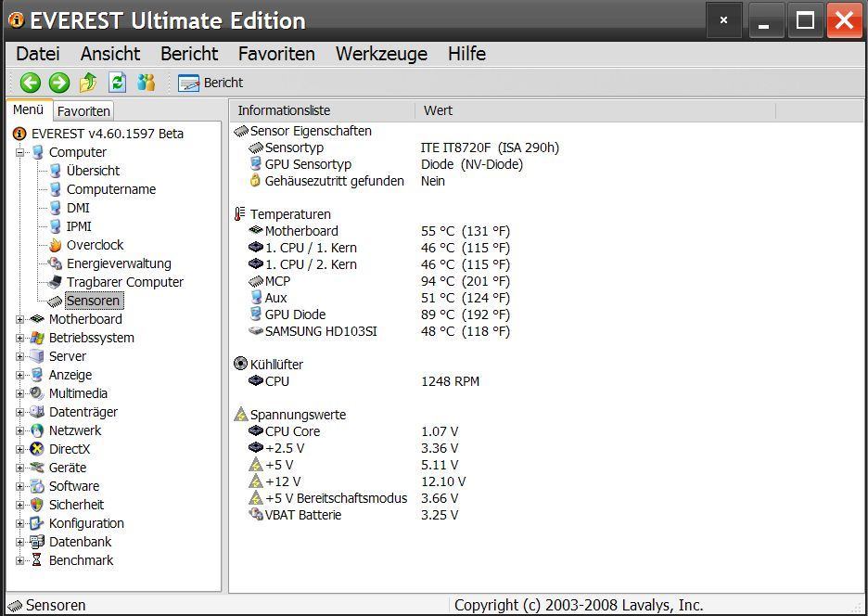This screenshot has width=868, height=616.
Task: Expand the Multimedia tree node
Action: (x=19, y=394)
